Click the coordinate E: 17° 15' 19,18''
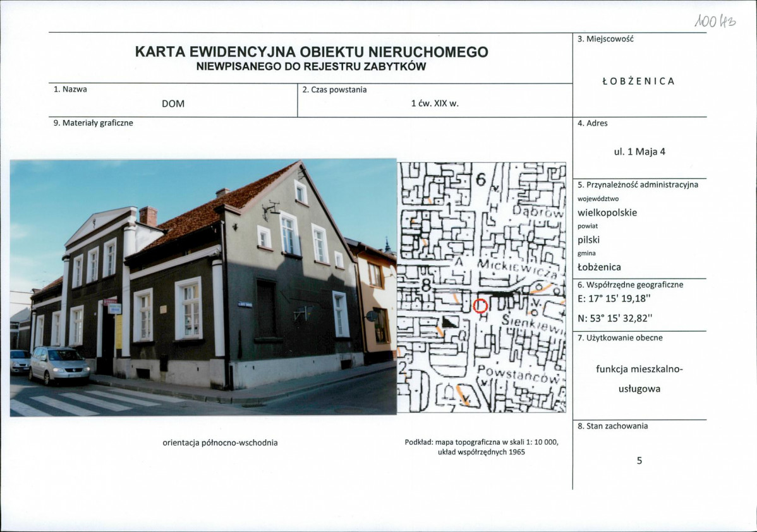The image size is (757, 532). (614, 296)
